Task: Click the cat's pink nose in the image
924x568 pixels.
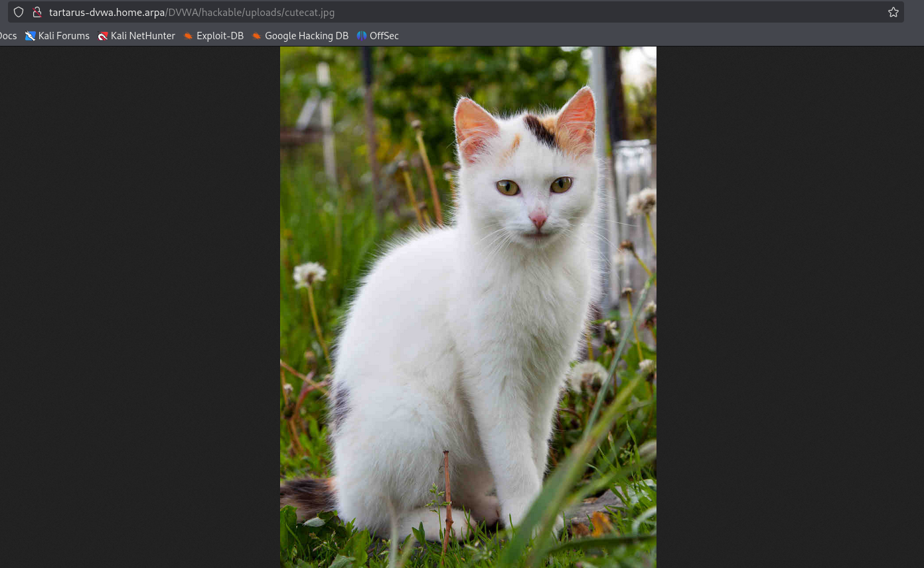Action: 538,219
